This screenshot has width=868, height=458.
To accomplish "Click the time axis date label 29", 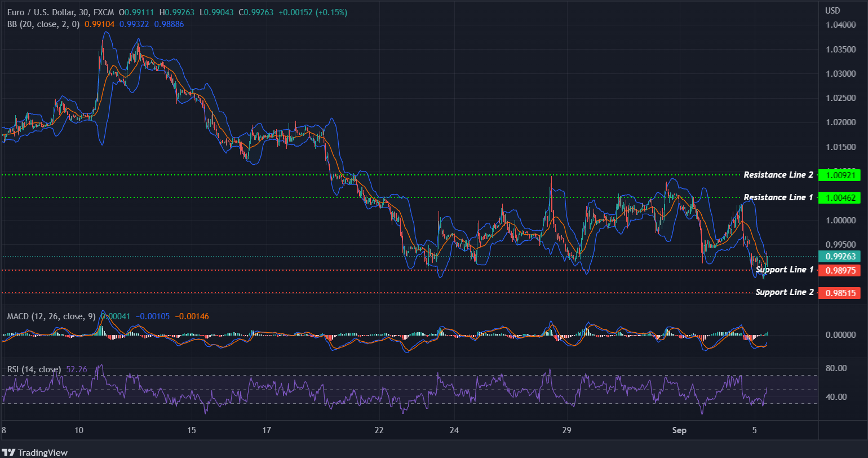I will click(x=567, y=431).
